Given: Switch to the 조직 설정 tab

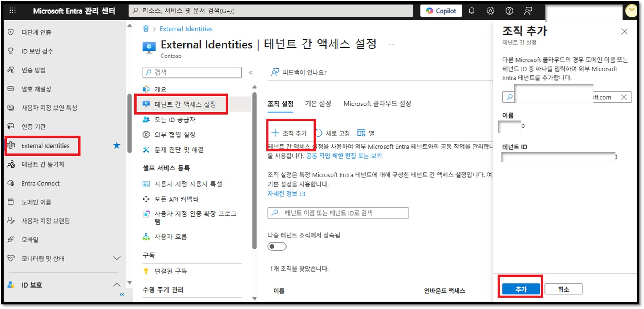Looking at the screenshot, I should point(280,104).
